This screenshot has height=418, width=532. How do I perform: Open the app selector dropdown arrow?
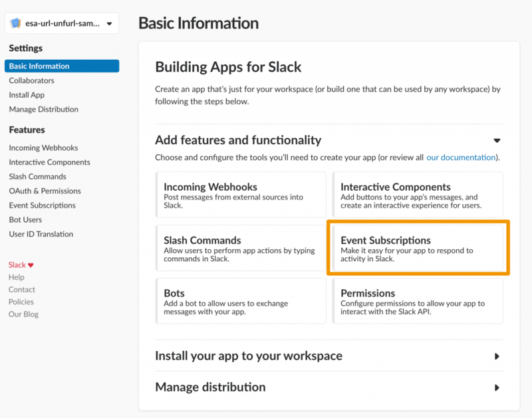(x=109, y=24)
